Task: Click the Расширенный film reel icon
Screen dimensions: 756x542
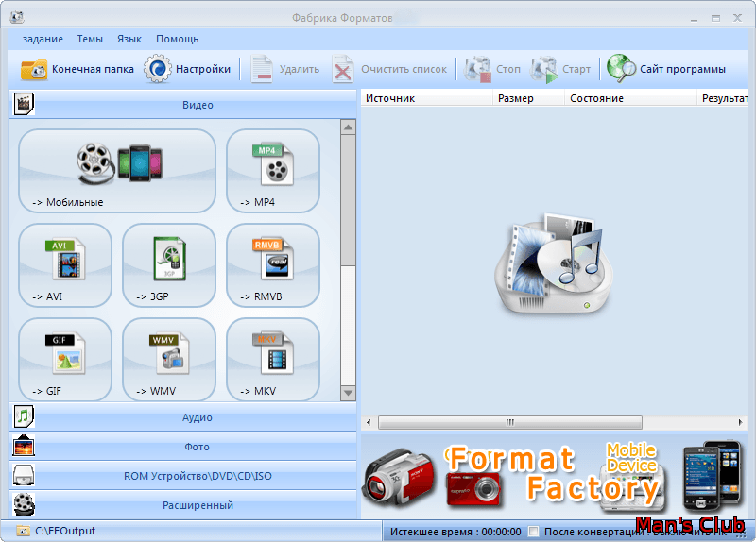Action: [x=24, y=504]
